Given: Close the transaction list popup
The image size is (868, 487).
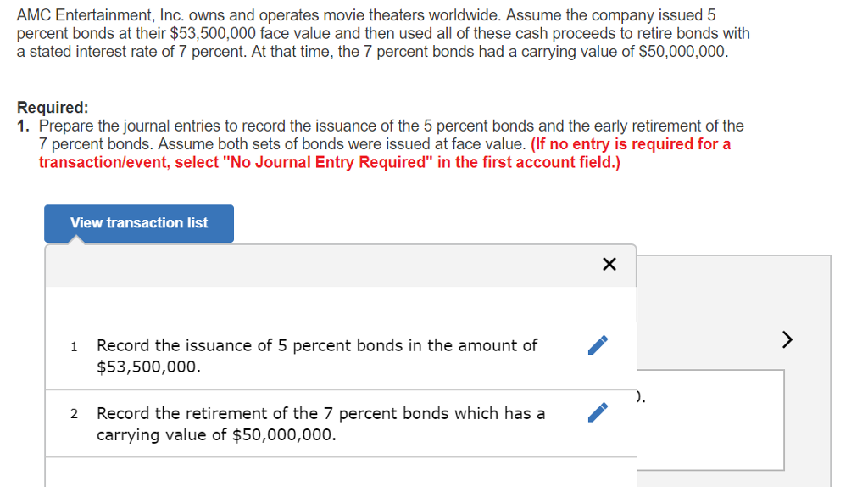Looking at the screenshot, I should click(609, 264).
